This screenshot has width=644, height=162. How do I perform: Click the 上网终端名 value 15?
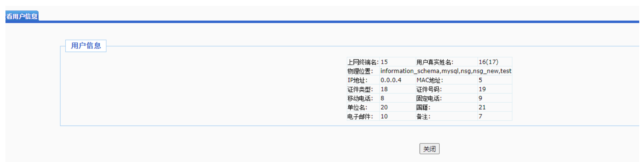pos(384,62)
